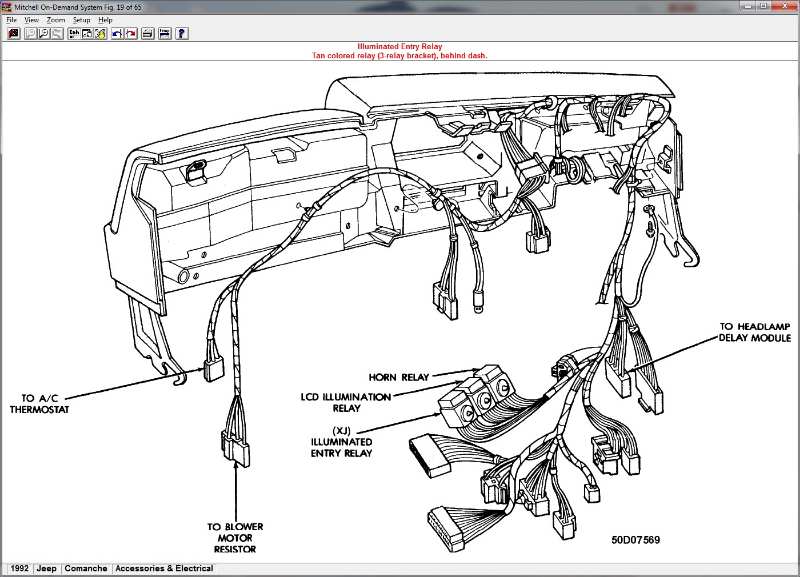Open the View menu
800x577 pixels.
click(32, 20)
